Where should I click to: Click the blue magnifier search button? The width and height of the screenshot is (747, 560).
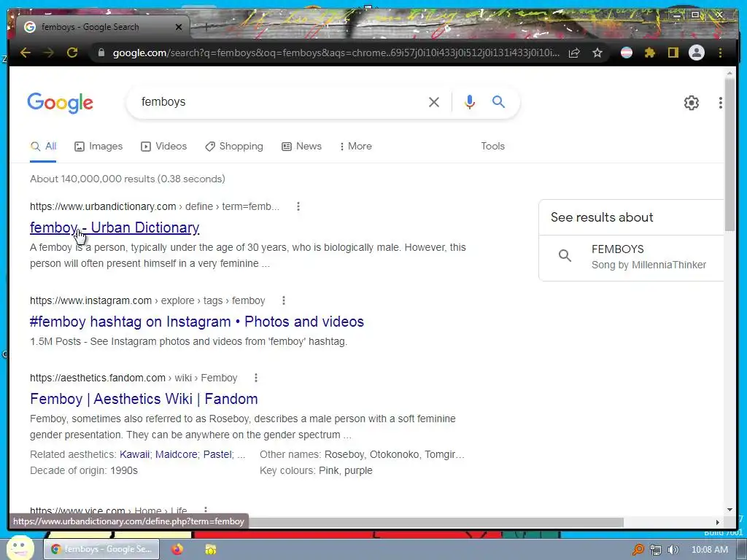coord(498,101)
